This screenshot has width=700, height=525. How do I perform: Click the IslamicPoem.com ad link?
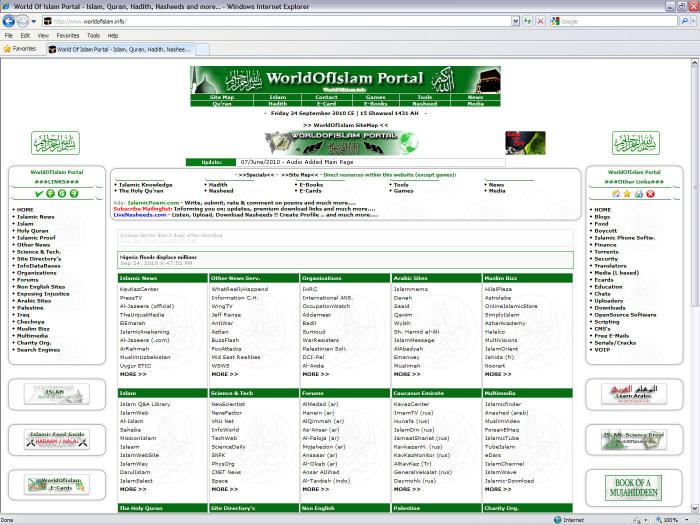coord(153,203)
